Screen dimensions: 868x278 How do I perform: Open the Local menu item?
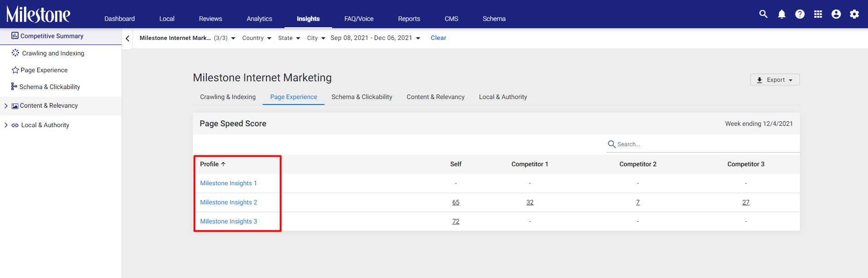coord(167,19)
